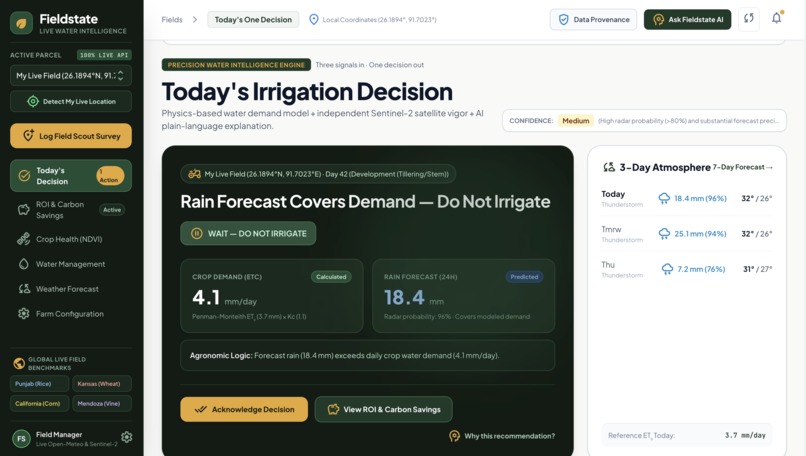Click the FS Field Manager avatar
This screenshot has height=456, width=806.
21,439
